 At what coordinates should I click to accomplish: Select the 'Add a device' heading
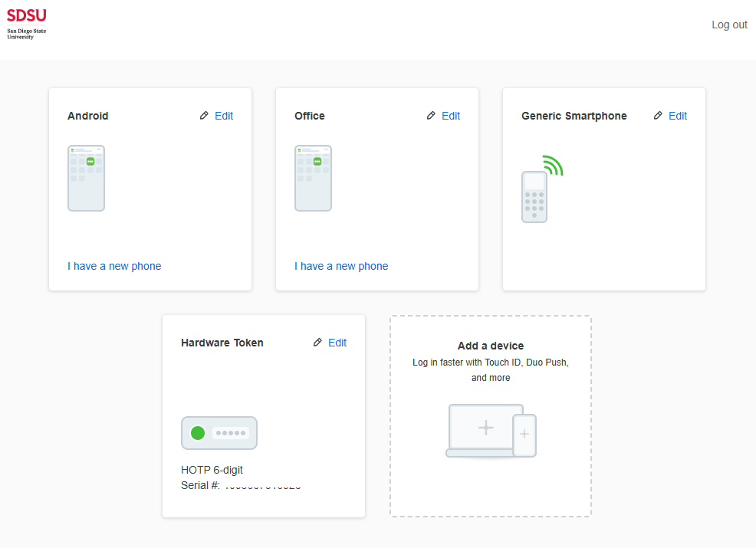[x=491, y=346]
